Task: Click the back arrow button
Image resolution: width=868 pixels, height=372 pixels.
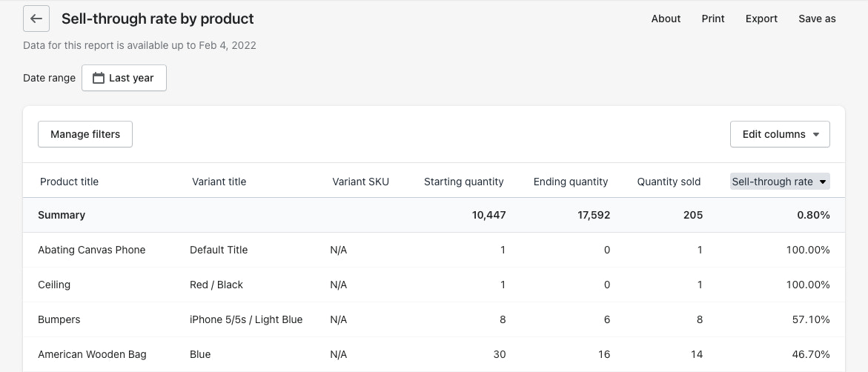Action: point(36,19)
